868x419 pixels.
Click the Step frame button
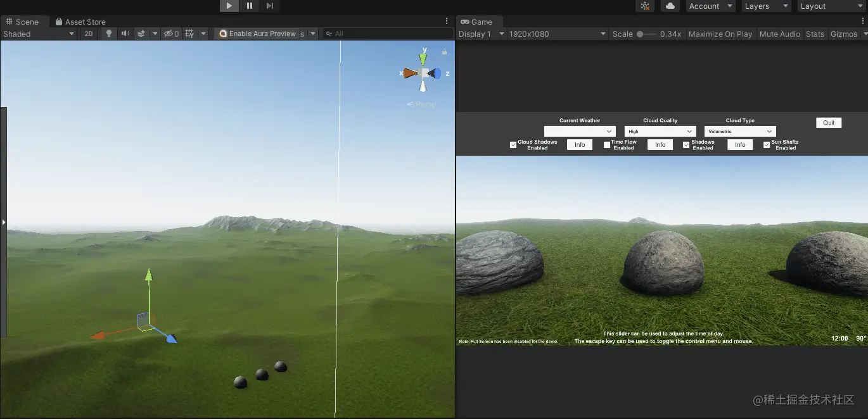point(270,6)
